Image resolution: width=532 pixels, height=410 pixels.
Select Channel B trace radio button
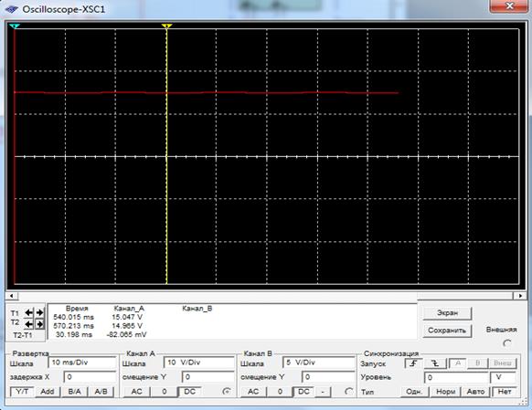pos(348,392)
